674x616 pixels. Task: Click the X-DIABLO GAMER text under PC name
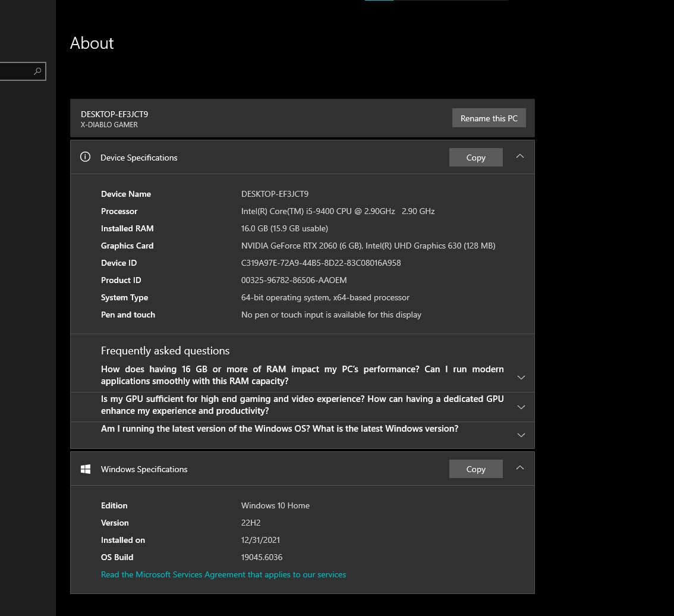109,125
